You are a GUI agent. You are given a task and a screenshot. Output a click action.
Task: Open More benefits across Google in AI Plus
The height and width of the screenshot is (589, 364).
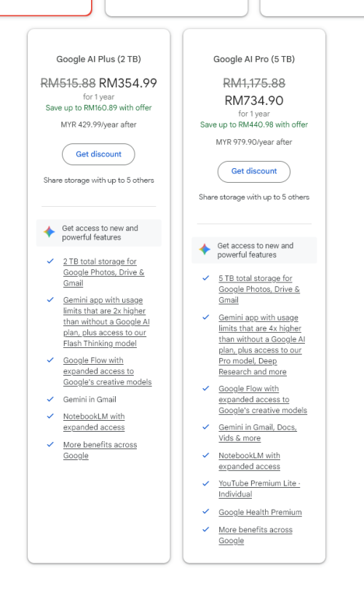[x=100, y=450]
